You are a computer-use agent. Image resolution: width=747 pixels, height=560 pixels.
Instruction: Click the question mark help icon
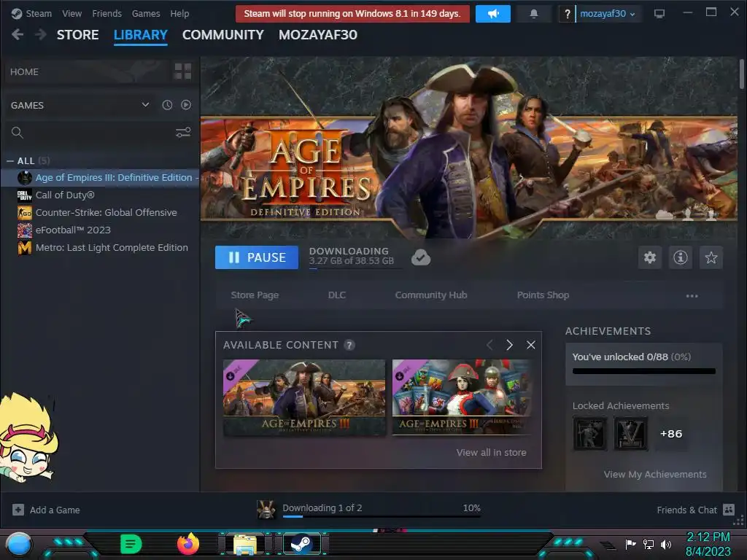(x=566, y=14)
